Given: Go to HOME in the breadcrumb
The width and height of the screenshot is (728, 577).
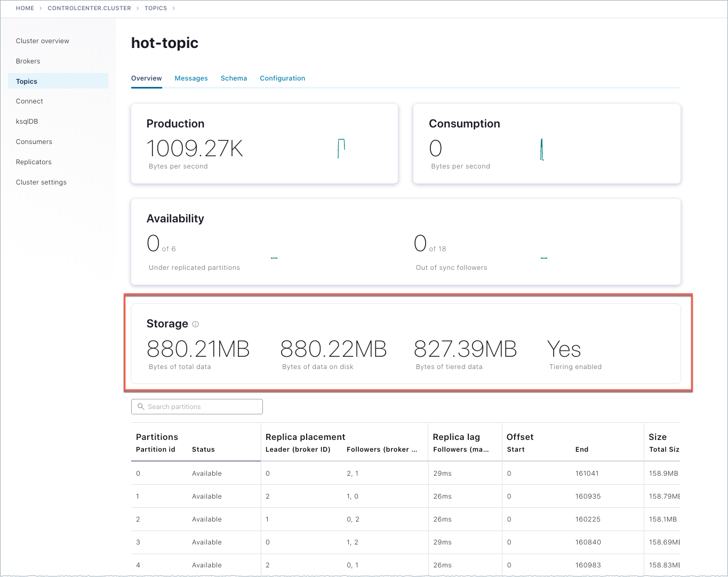Looking at the screenshot, I should point(25,9).
